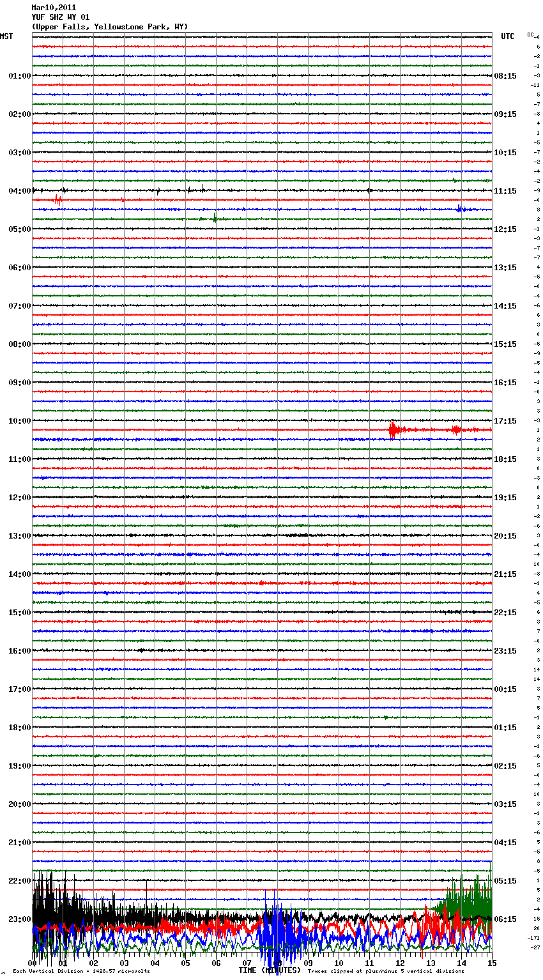Click the "11:15" UTC time label
Image resolution: width=543 pixels, height=980 pixels.
click(505, 191)
